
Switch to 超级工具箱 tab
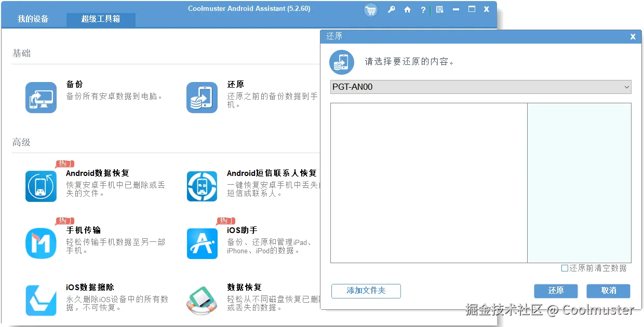[x=101, y=19]
